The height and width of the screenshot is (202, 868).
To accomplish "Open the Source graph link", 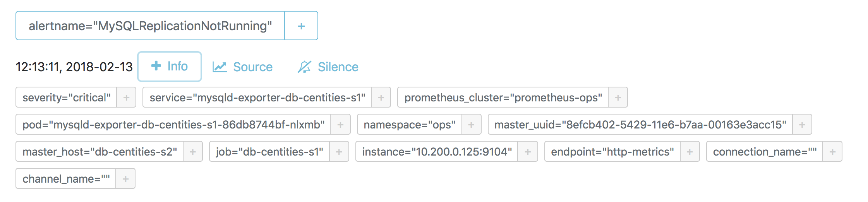I will 243,67.
